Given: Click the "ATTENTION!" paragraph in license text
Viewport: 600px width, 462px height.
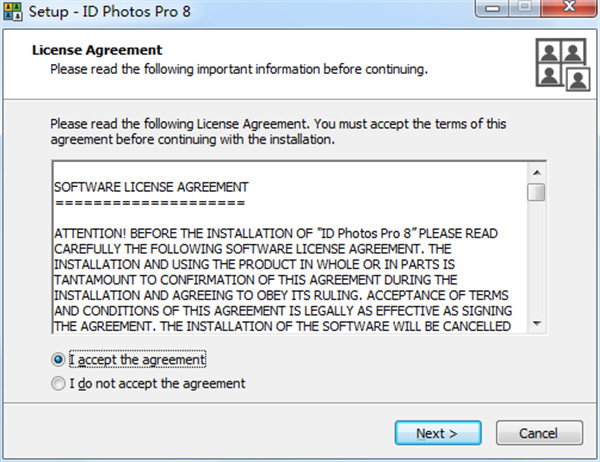Looking at the screenshot, I should (x=283, y=280).
